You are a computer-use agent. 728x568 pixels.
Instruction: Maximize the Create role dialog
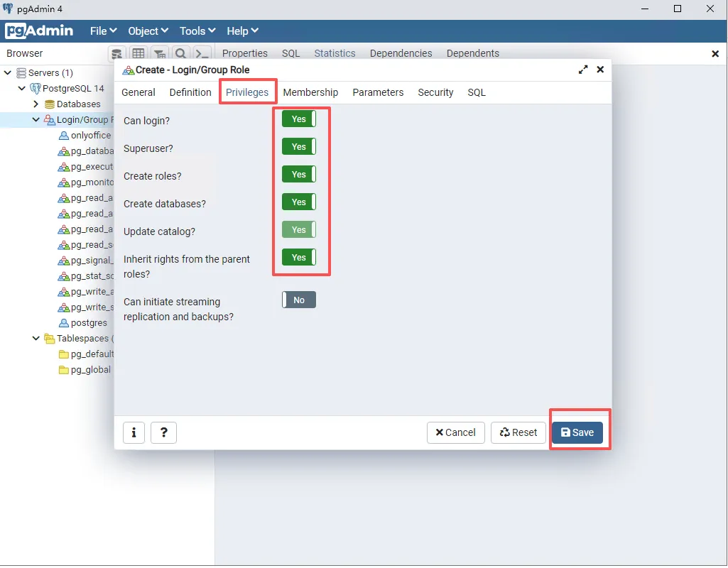tap(583, 70)
